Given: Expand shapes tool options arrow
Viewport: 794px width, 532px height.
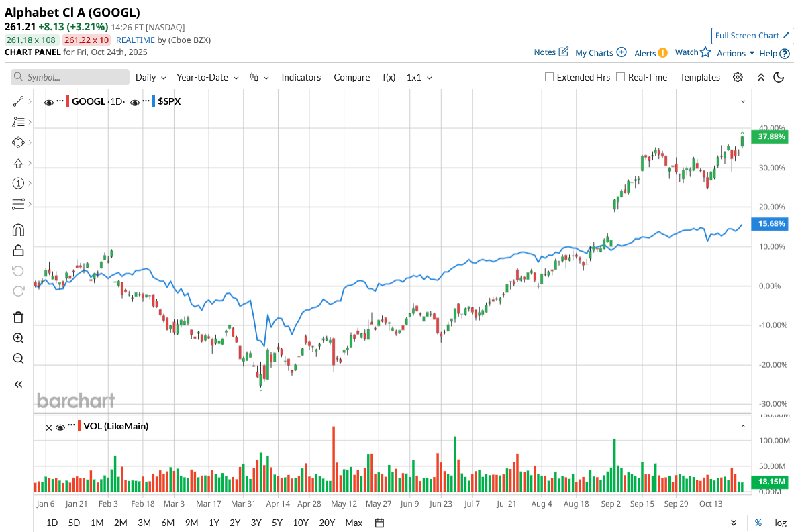Looking at the screenshot, I should (30, 142).
